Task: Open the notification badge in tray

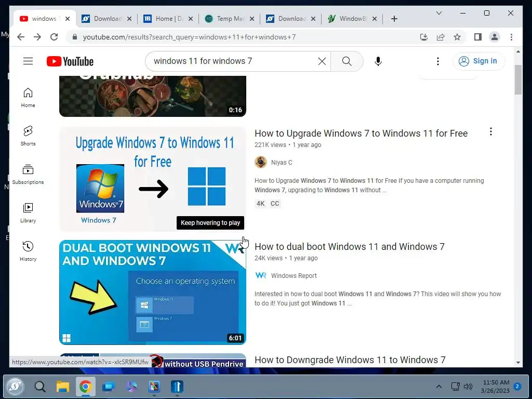Action: coord(517,386)
